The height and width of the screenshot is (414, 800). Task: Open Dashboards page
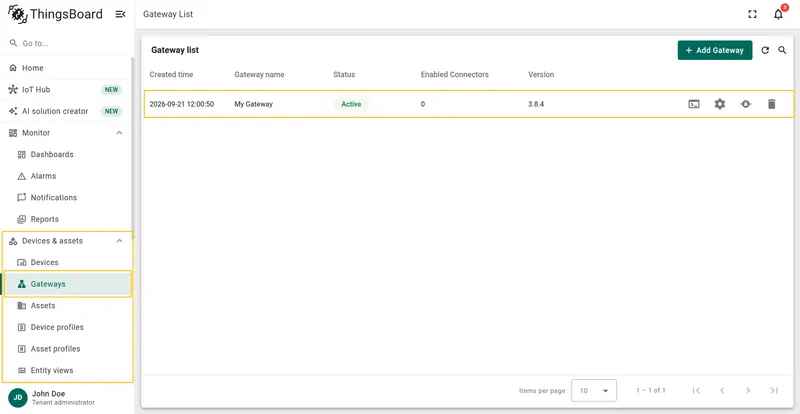67,154
